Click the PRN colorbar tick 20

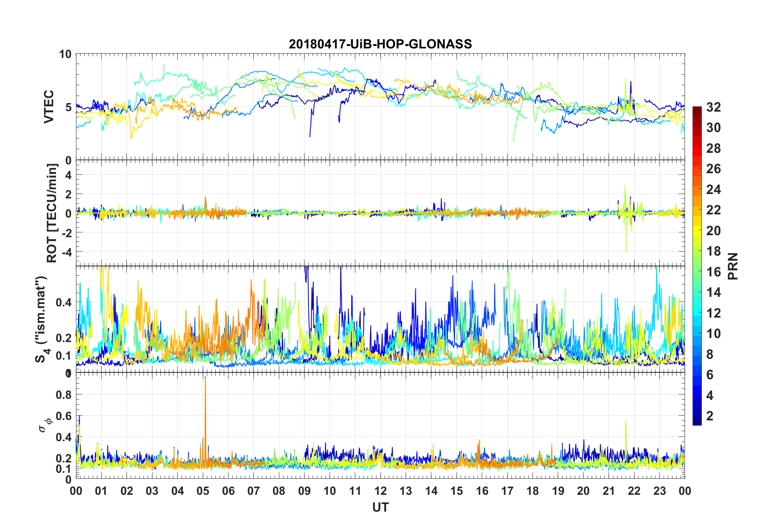coord(713,230)
